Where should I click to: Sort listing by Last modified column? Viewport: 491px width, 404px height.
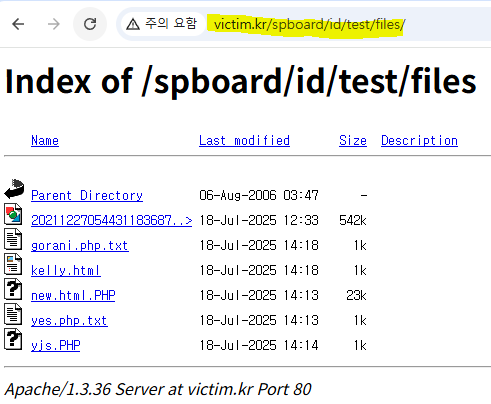[x=244, y=140]
